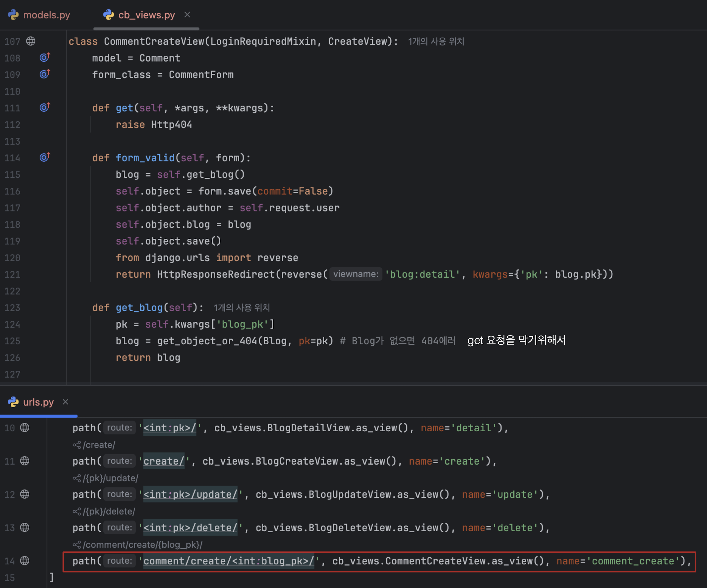
Task: Click the override marker icon beside line 108
Action: [45, 58]
